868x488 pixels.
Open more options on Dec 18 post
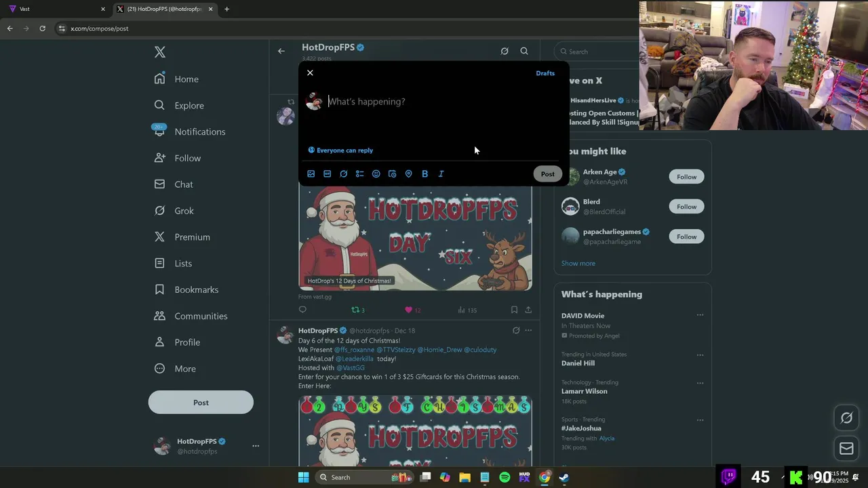pos(528,331)
